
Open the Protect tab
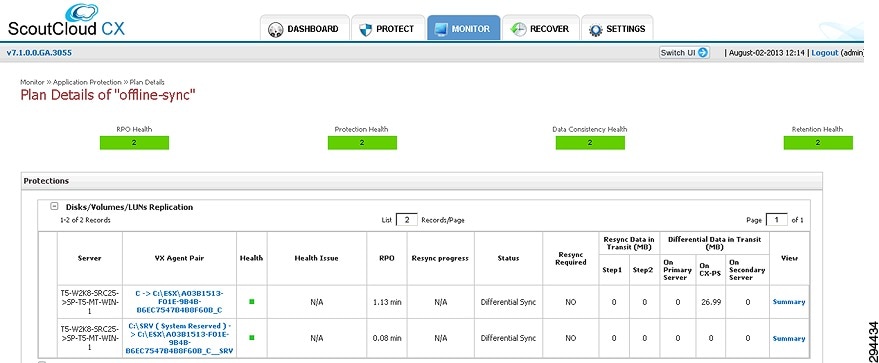(387, 29)
